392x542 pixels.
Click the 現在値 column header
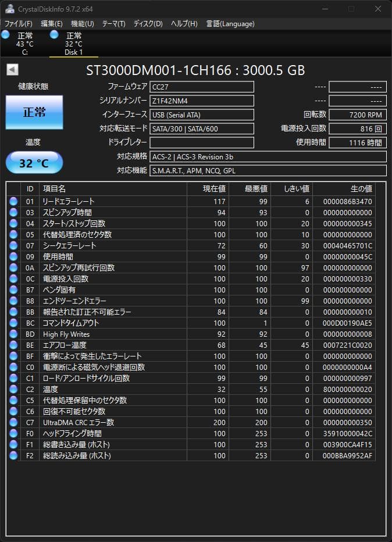[208, 189]
